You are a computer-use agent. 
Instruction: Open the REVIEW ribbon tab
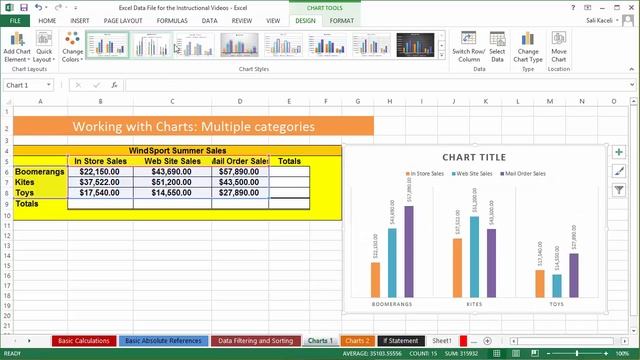242,21
